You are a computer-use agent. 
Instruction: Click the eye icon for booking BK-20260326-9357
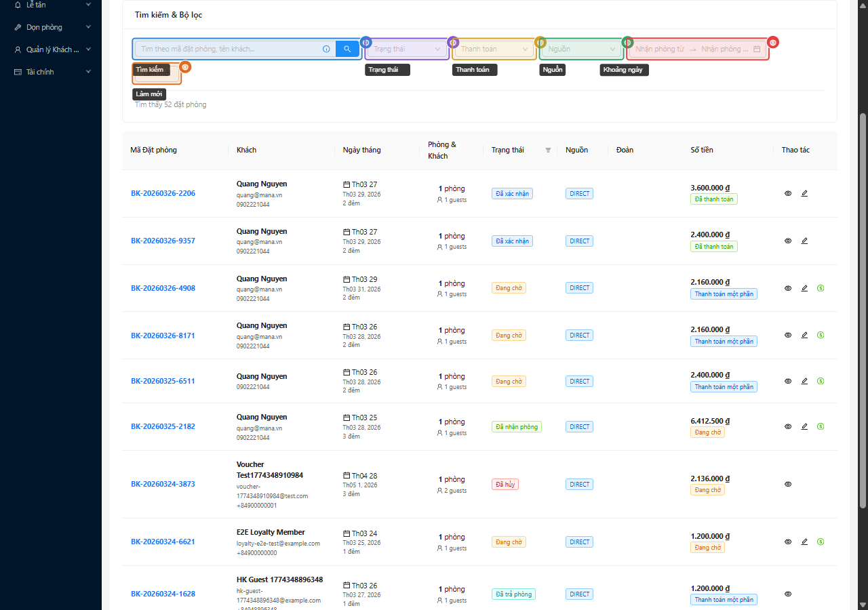[788, 241]
